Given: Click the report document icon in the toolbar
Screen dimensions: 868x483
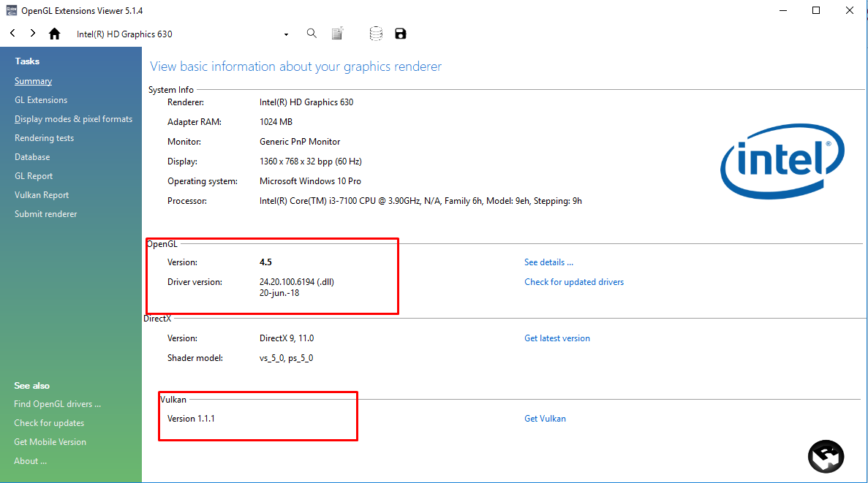Looking at the screenshot, I should click(337, 33).
